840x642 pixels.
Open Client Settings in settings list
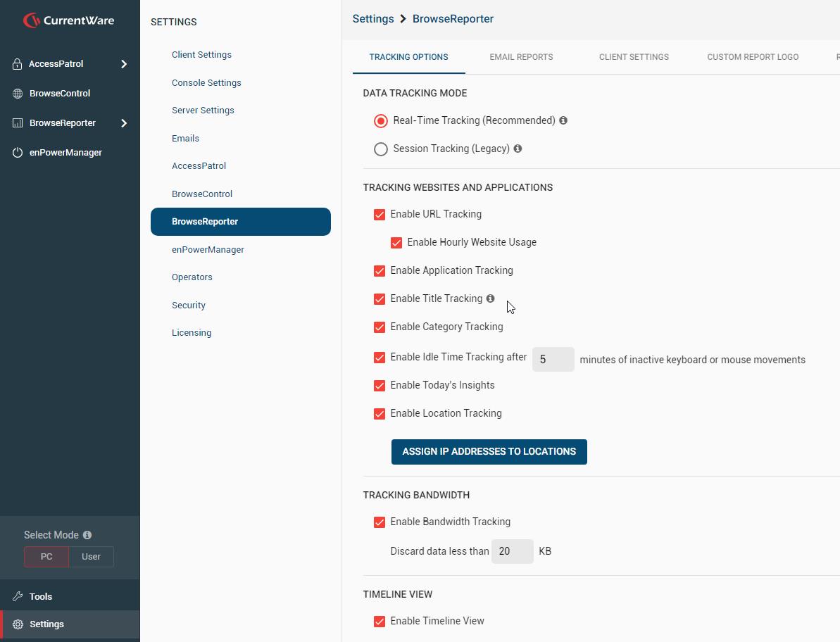(x=201, y=55)
